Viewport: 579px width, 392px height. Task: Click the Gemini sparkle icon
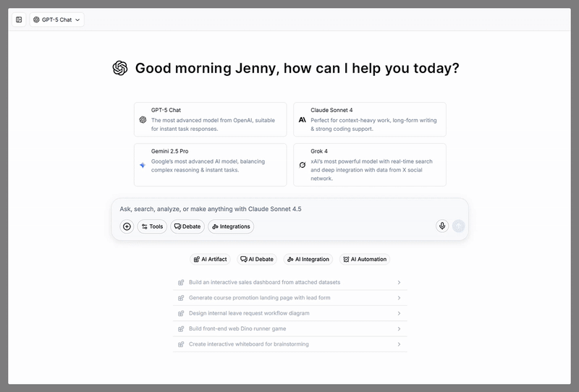(143, 165)
